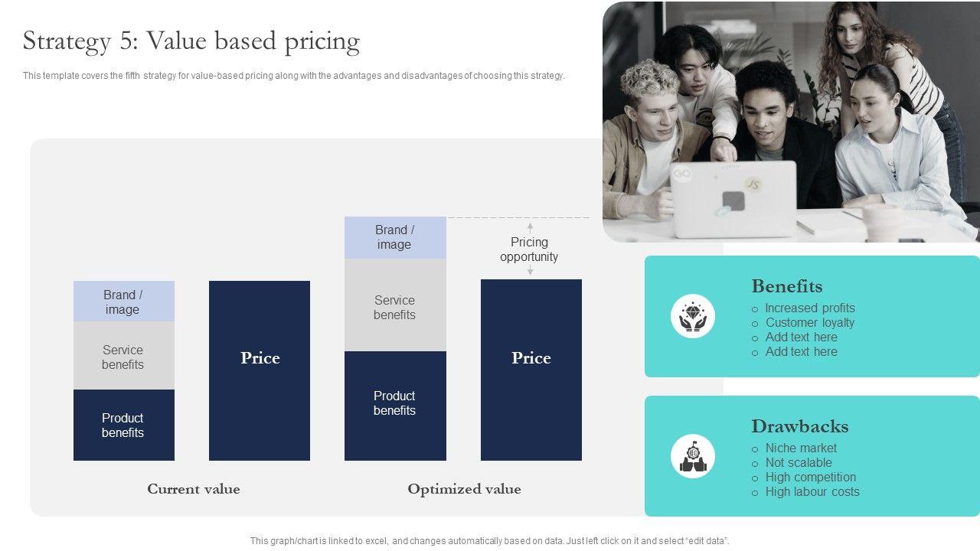
Task: Click the down arrow below Pricing opportunity
Action: point(530,270)
